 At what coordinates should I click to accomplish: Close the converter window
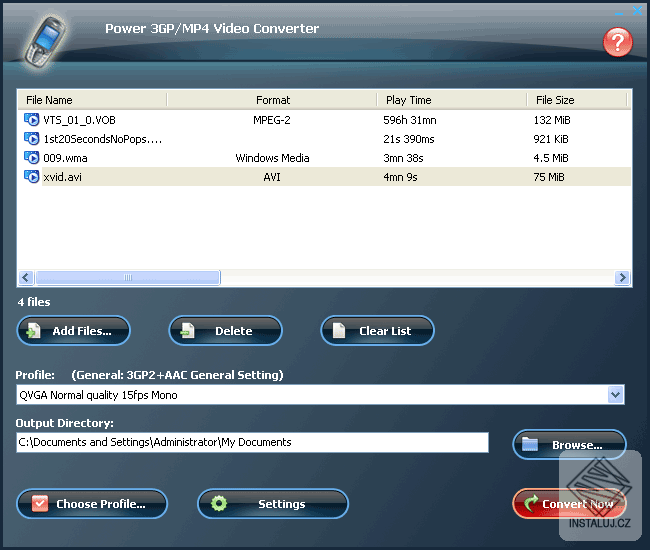coord(637,11)
